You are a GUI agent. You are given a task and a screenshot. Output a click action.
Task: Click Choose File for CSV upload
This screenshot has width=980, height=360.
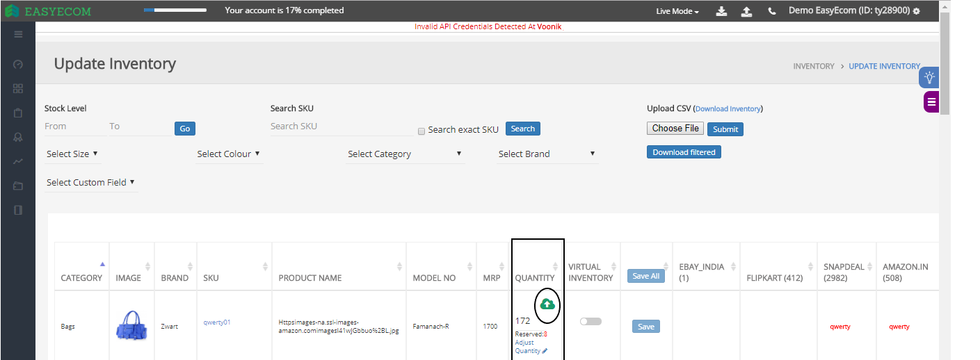tap(675, 128)
